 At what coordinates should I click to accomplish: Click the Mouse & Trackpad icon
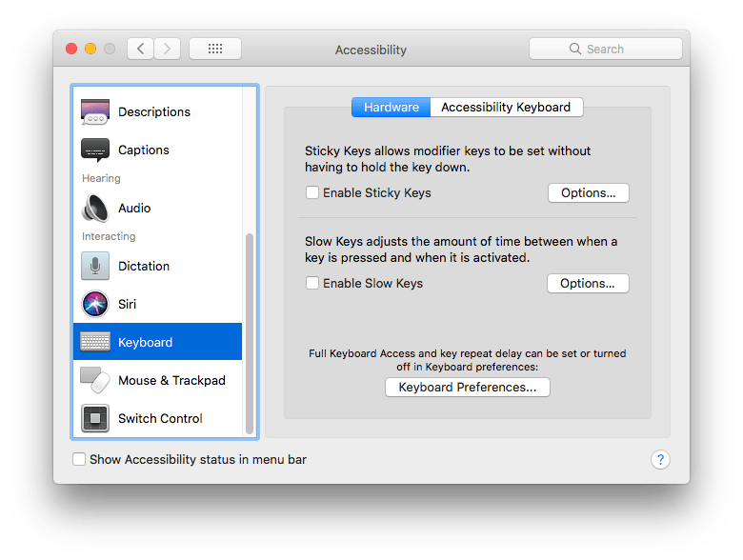tap(95, 381)
